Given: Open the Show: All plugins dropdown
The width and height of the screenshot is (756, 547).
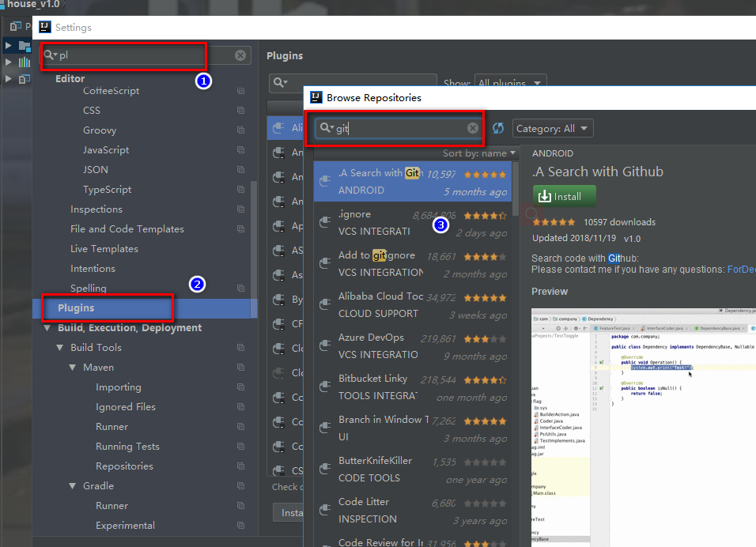Looking at the screenshot, I should [x=511, y=82].
